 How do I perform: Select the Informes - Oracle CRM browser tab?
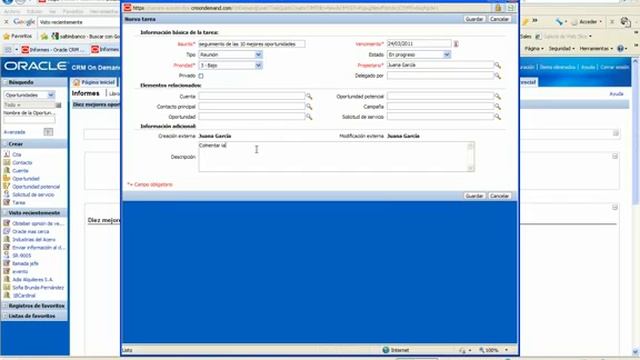[53, 49]
